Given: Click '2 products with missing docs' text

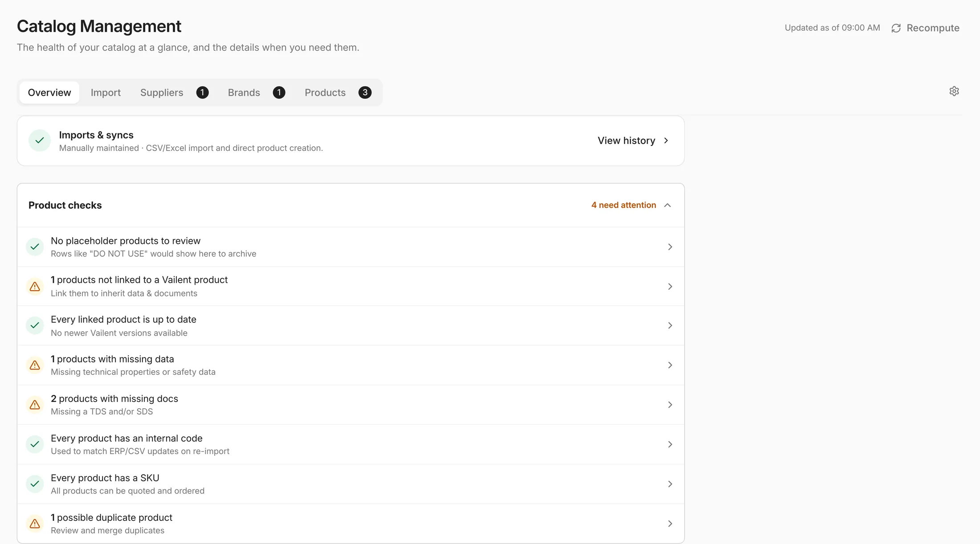Looking at the screenshot, I should pyautogui.click(x=114, y=399).
